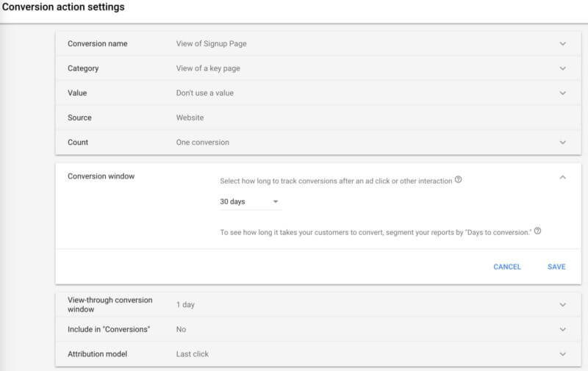Select the "View of a key page" category value
588x371 pixels.
click(x=208, y=68)
